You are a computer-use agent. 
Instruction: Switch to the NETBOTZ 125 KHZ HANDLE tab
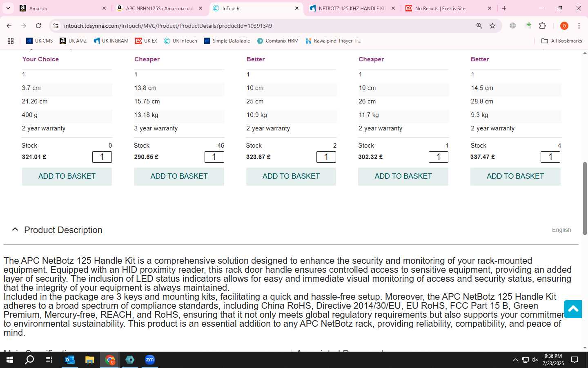point(352,8)
